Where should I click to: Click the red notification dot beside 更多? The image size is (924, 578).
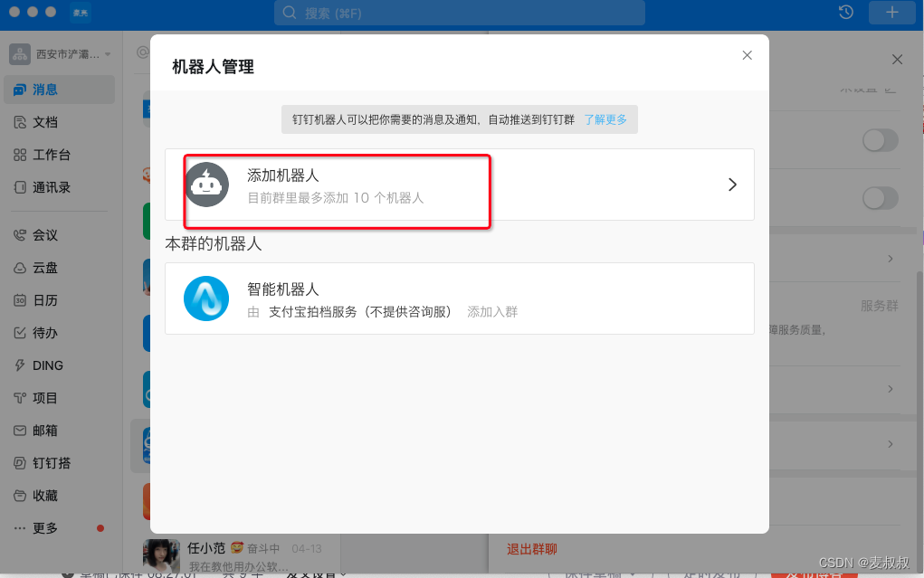coord(100,528)
